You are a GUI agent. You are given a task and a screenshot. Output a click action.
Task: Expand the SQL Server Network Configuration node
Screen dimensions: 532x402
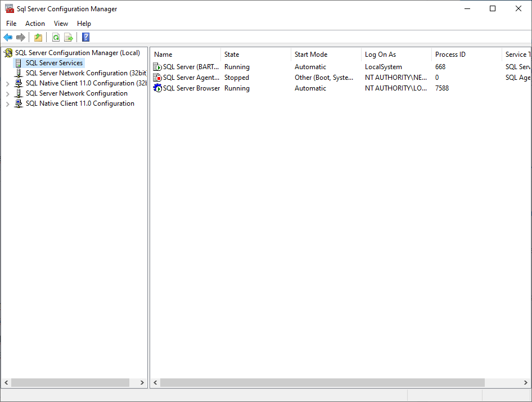point(7,94)
